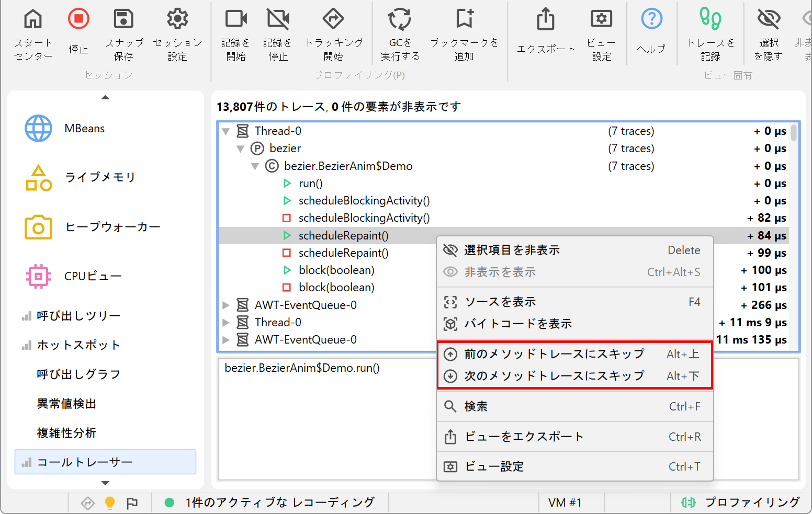
Task: Collapse the top Thread-0 tree node
Action: tap(226, 131)
